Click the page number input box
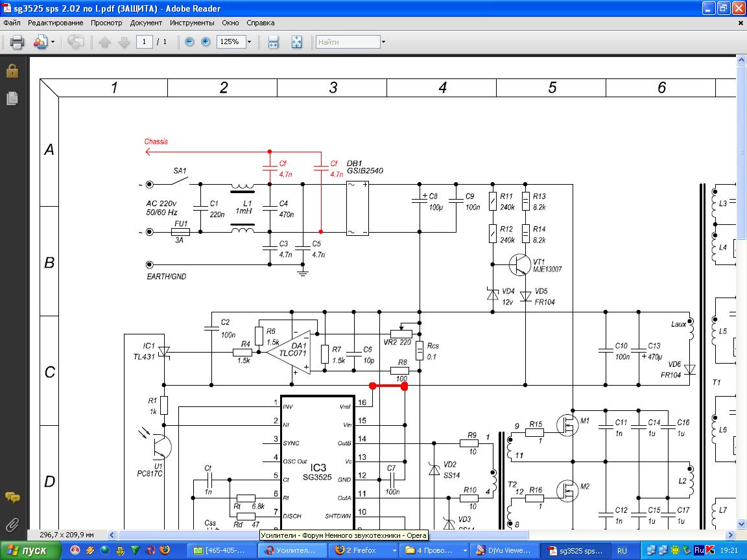Image resolution: width=747 pixels, height=560 pixels. (x=145, y=42)
